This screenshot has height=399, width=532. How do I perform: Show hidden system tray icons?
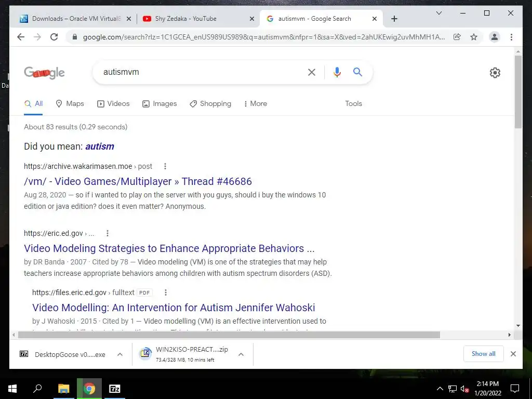coord(440,389)
